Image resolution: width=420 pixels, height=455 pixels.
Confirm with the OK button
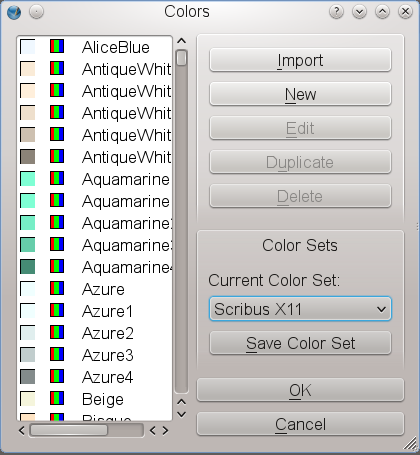300,390
